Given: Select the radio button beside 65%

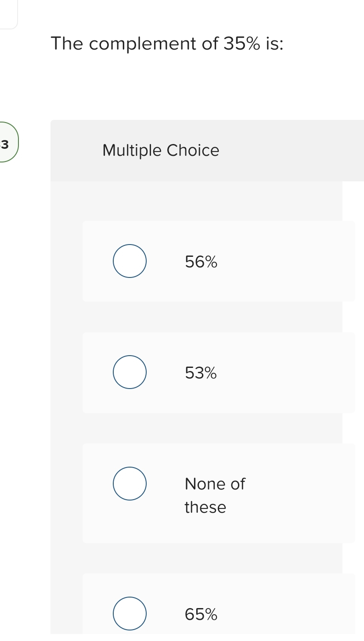Looking at the screenshot, I should click(130, 613).
